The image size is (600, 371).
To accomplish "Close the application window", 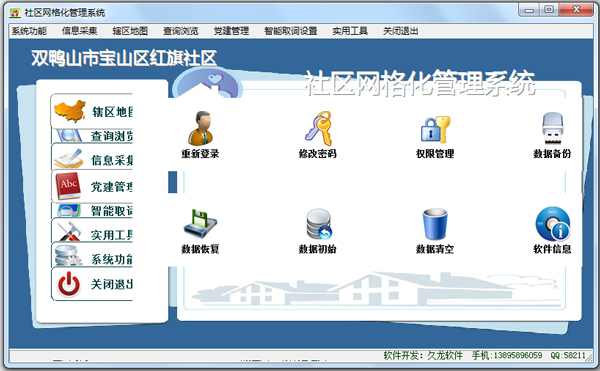I will click(576, 10).
